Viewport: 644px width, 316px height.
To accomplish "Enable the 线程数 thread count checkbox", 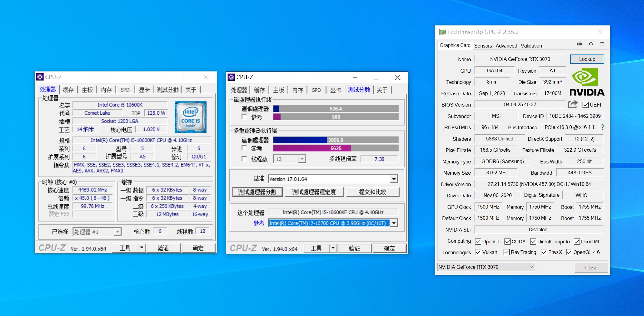I will 244,159.
